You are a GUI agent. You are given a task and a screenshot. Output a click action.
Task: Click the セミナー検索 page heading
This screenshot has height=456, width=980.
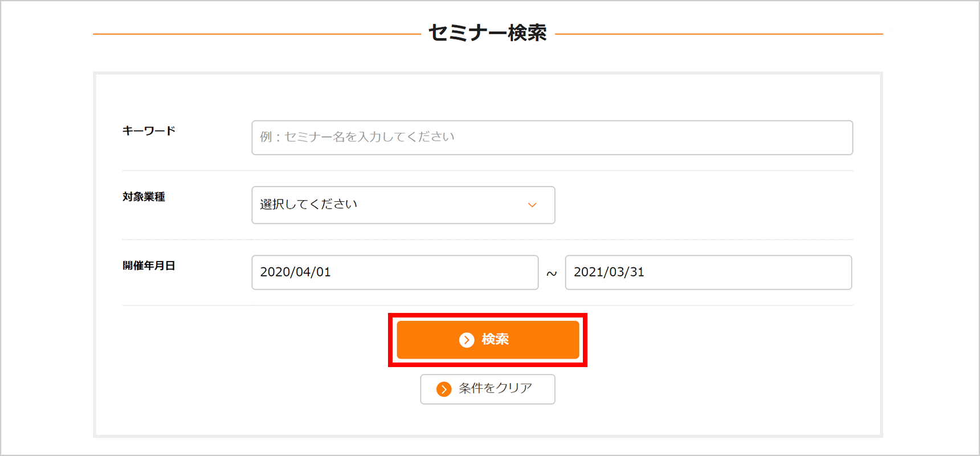click(x=488, y=33)
